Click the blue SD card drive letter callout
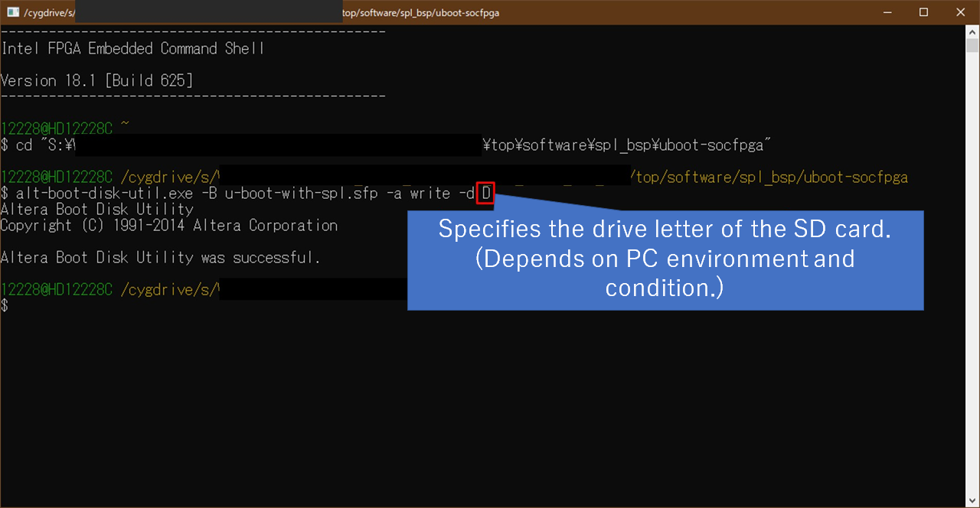This screenshot has height=508, width=980. coord(665,259)
